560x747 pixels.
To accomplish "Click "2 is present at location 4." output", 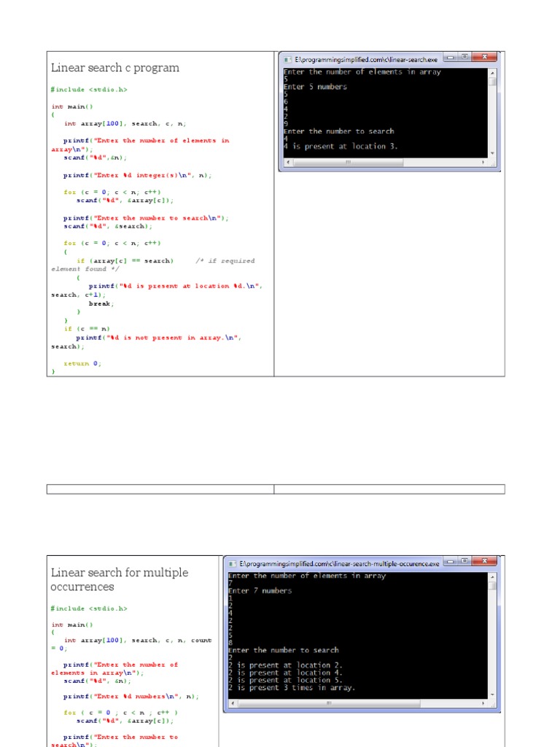I will click(x=285, y=673).
